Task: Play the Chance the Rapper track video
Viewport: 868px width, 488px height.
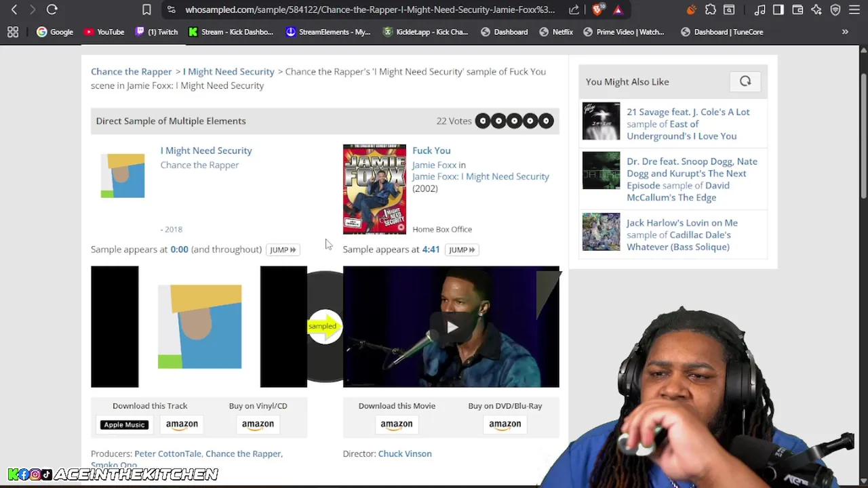Action: [199, 327]
